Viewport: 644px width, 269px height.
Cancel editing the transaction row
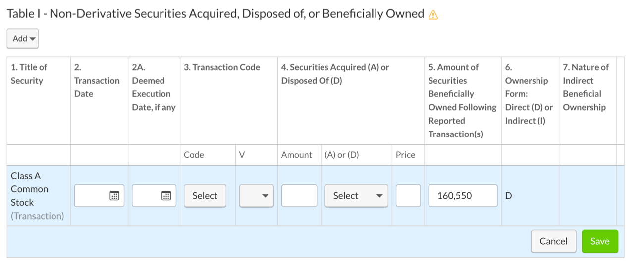[553, 241]
